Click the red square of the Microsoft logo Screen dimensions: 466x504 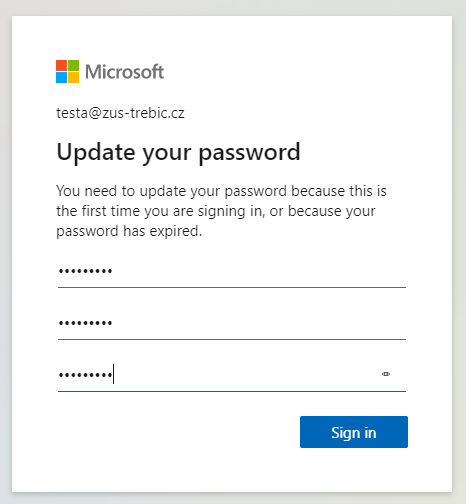61,65
